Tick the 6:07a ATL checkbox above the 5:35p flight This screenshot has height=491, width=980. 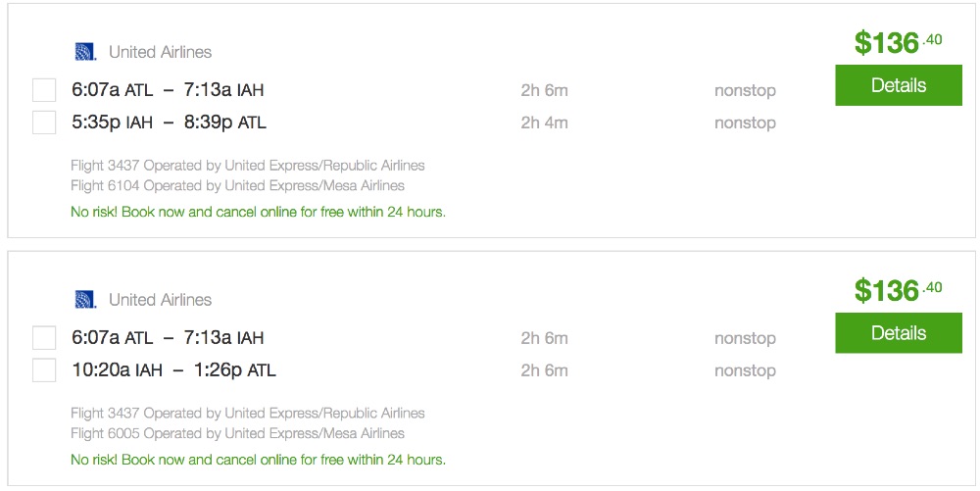(x=44, y=90)
